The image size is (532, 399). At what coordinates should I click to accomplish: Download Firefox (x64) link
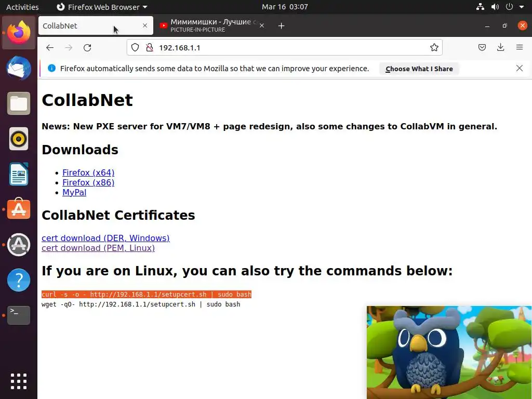[88, 172]
